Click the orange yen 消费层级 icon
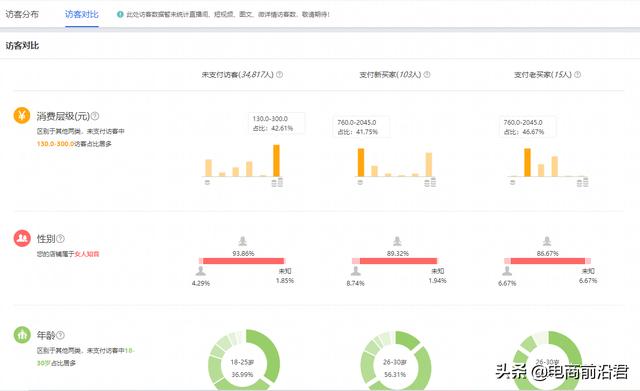 [x=22, y=116]
